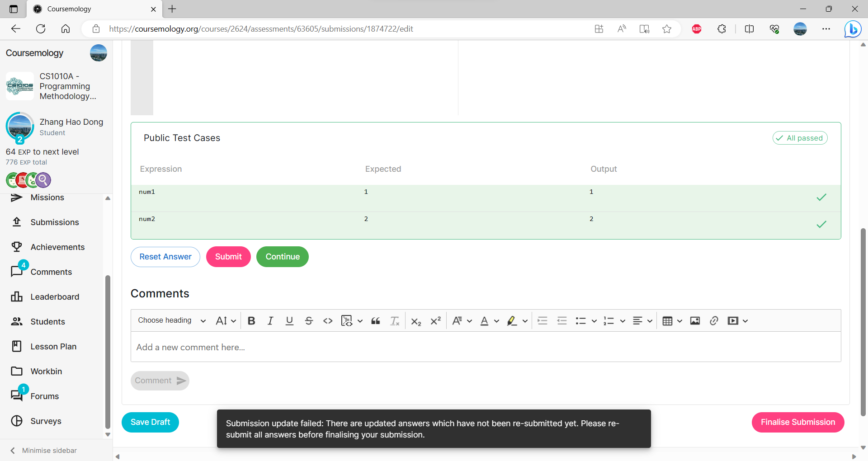The image size is (868, 461).
Task: Toggle the bulleted list formatting
Action: [580, 320]
